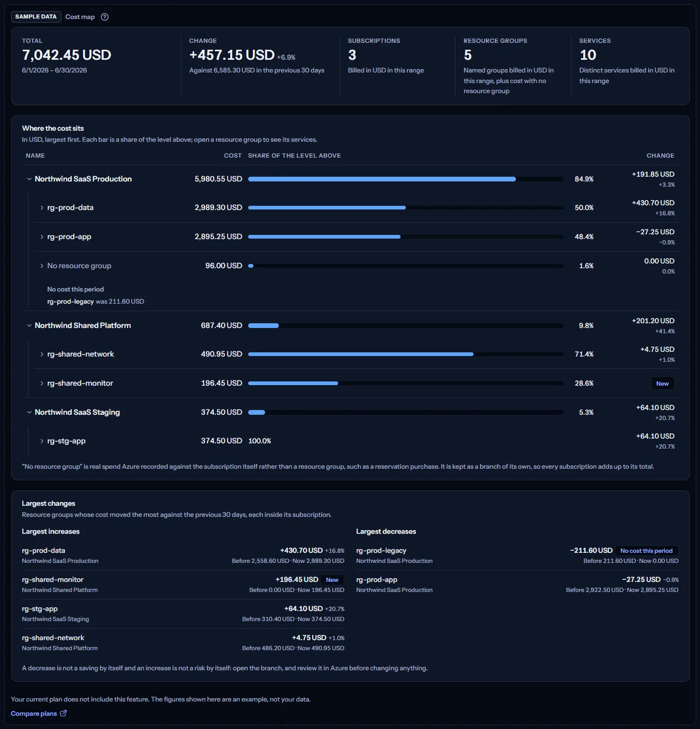Collapse the Northwind Shared Platform subscription
Screen dimensions: 700x729
[x=29, y=326]
